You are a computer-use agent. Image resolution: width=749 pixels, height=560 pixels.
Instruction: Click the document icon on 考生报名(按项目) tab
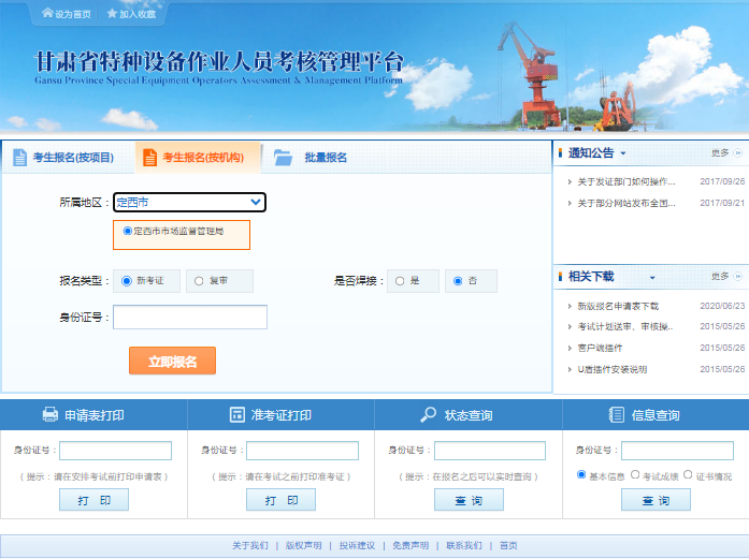click(20, 157)
